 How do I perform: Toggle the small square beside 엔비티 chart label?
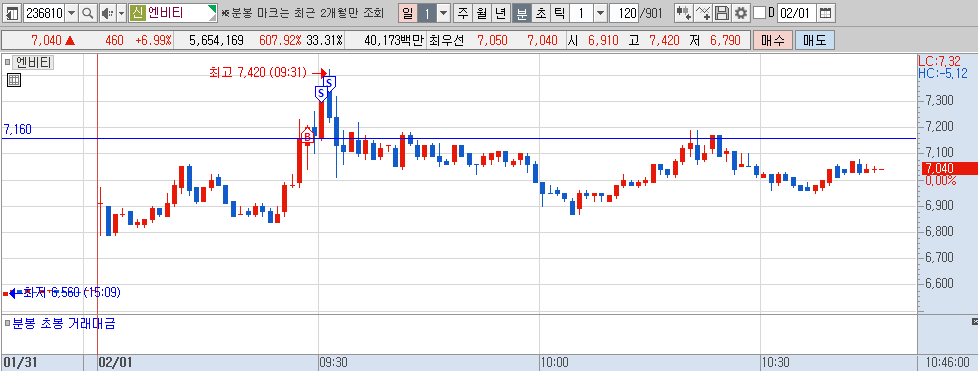pos(7,62)
